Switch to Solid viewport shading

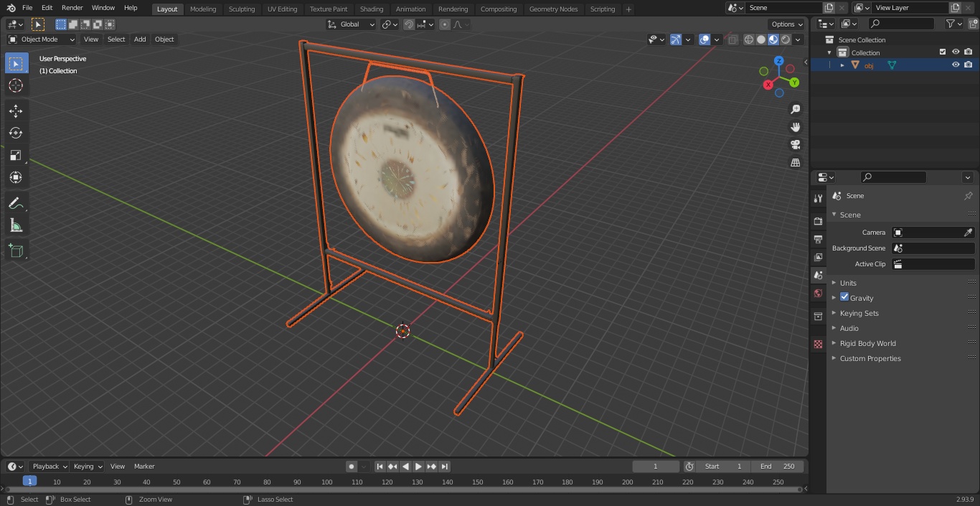click(761, 39)
